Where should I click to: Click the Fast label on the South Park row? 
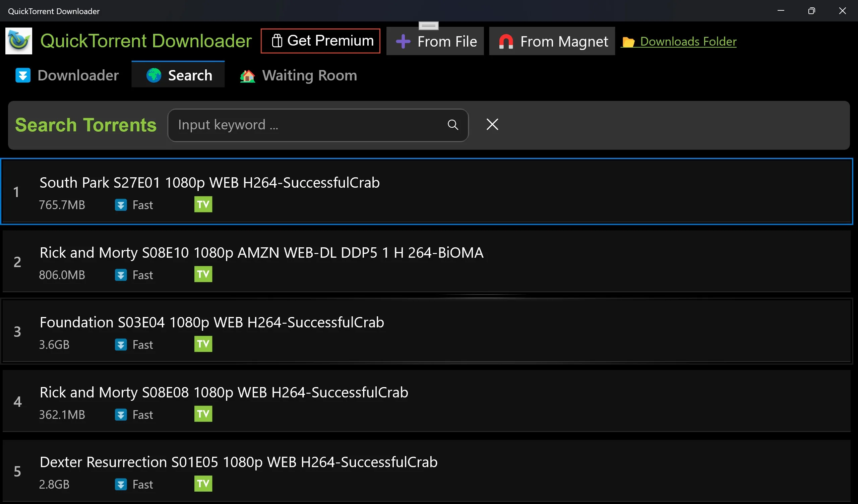click(x=143, y=205)
